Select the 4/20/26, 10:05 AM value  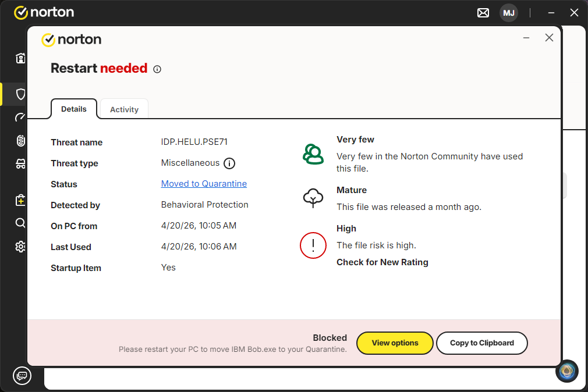coord(199,226)
